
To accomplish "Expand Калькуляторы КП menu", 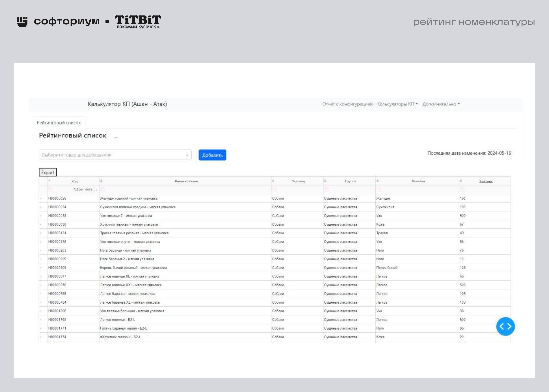I will pos(397,104).
